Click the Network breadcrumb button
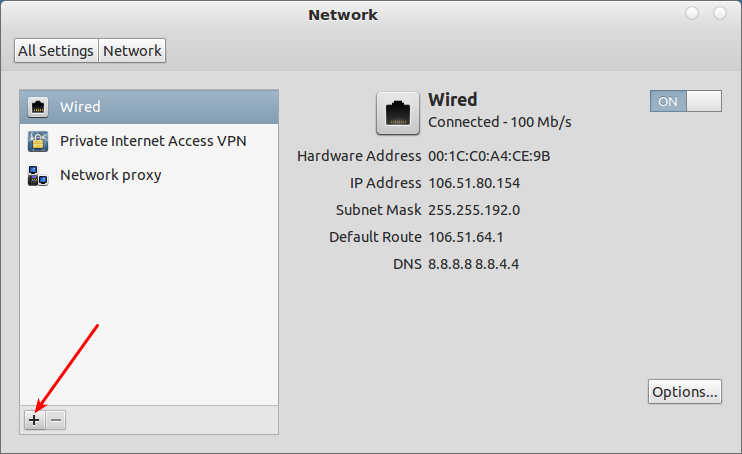 pyautogui.click(x=132, y=51)
